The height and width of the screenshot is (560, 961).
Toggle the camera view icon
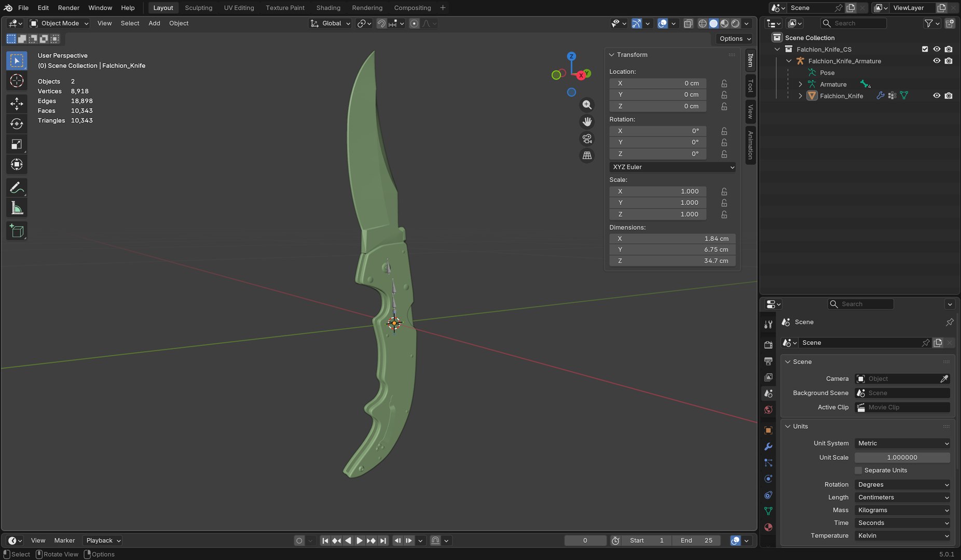tap(587, 138)
